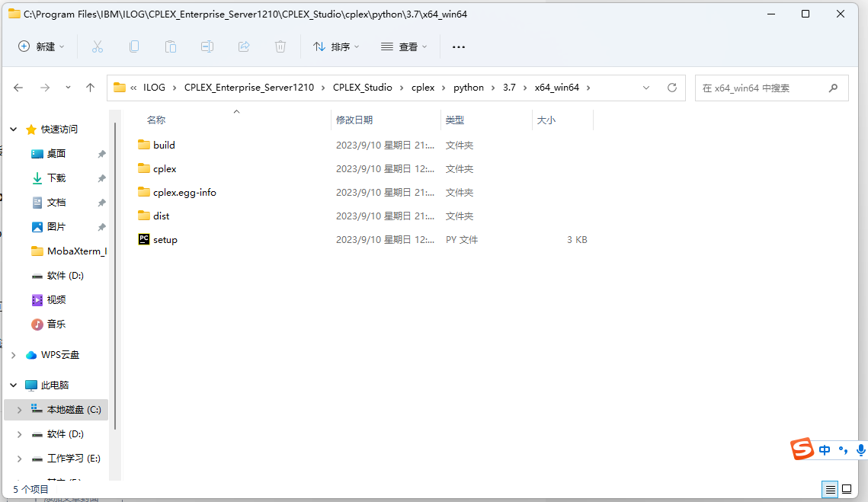Click the Cut scissors icon in toolbar
This screenshot has width=868, height=502.
coord(98,47)
